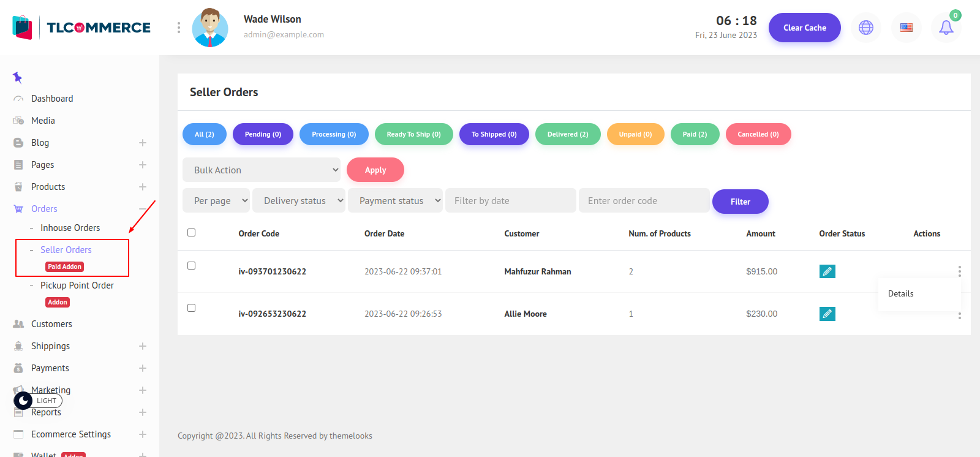Click the Enter order code field
980x457 pixels.
644,200
